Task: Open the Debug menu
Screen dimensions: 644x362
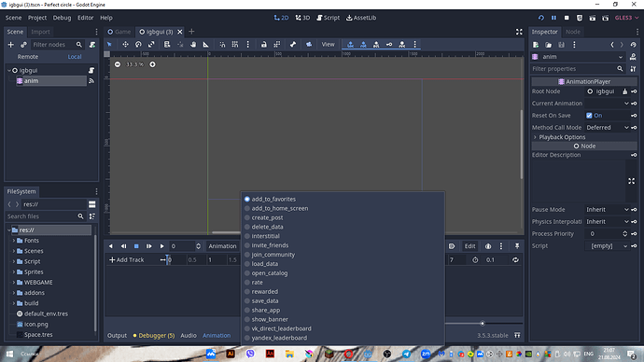Action: [x=62, y=18]
